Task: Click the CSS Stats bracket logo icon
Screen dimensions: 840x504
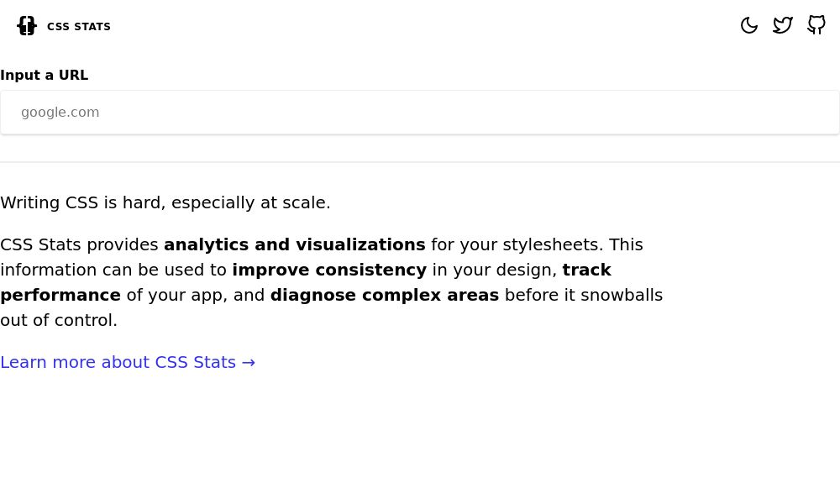Action: pyautogui.click(x=26, y=25)
